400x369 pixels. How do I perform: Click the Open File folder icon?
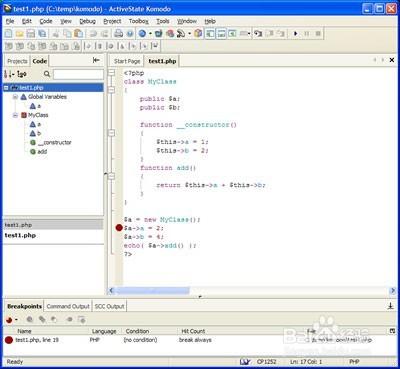click(x=20, y=34)
